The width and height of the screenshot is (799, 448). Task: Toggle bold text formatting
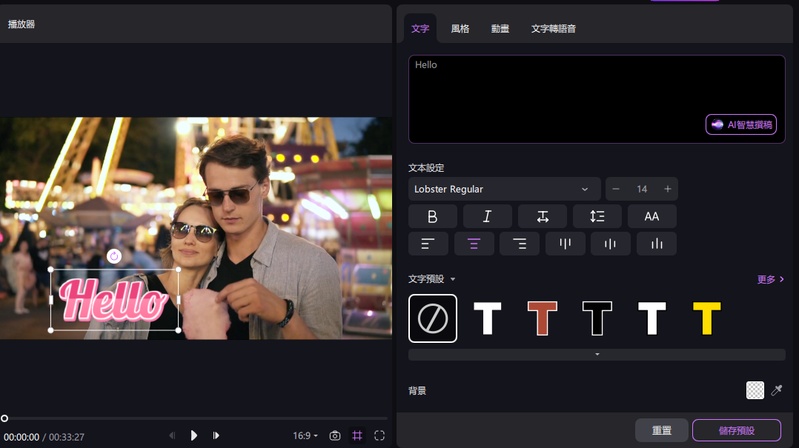(x=432, y=217)
